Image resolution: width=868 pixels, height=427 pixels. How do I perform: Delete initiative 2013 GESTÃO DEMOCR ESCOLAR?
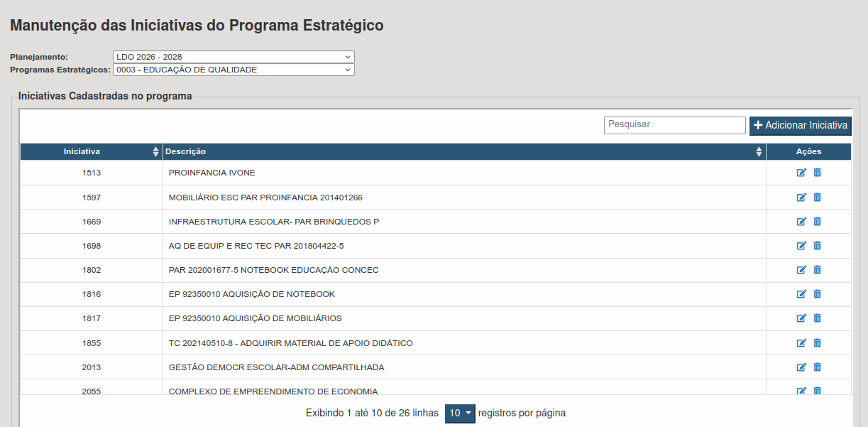[817, 367]
